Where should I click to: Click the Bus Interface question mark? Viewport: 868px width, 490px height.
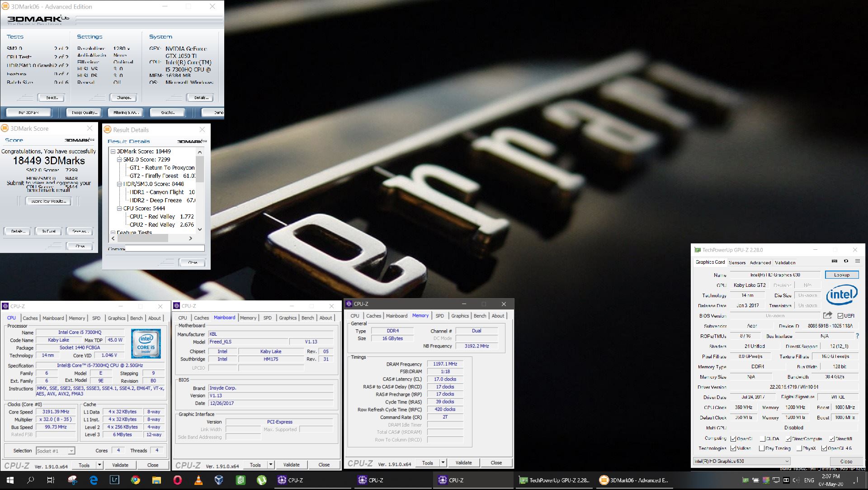(x=857, y=336)
